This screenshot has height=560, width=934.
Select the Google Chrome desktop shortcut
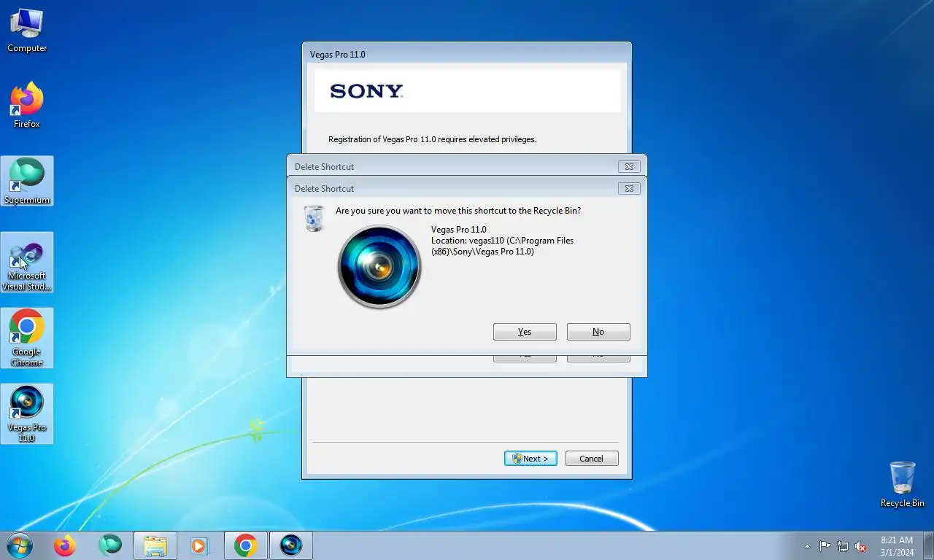click(x=27, y=338)
